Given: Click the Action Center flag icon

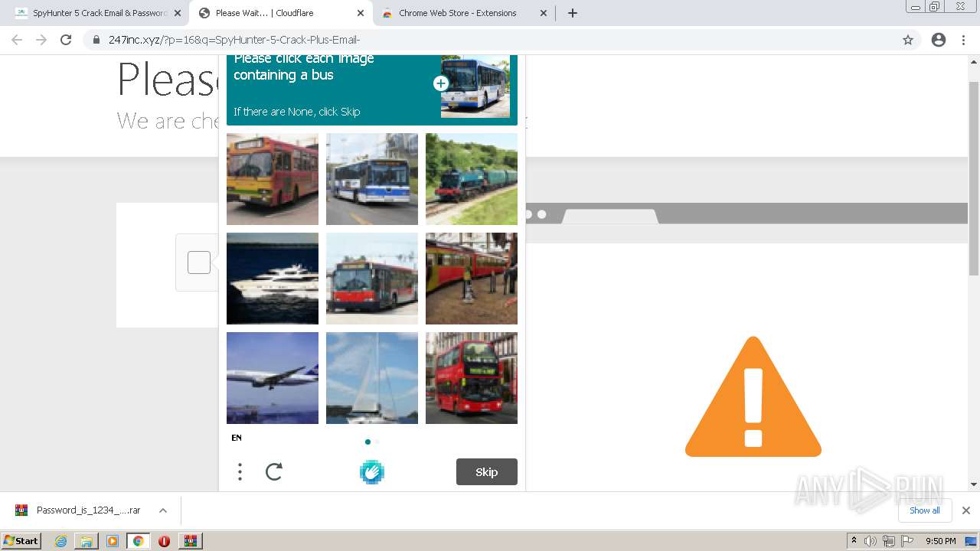Looking at the screenshot, I should (x=907, y=541).
